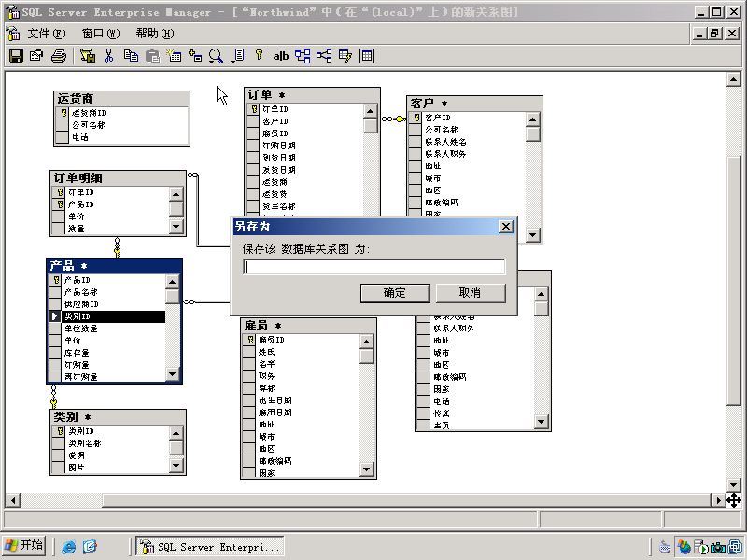This screenshot has height=560, width=747.
Task: Click the Add Table icon
Action: tap(195, 56)
